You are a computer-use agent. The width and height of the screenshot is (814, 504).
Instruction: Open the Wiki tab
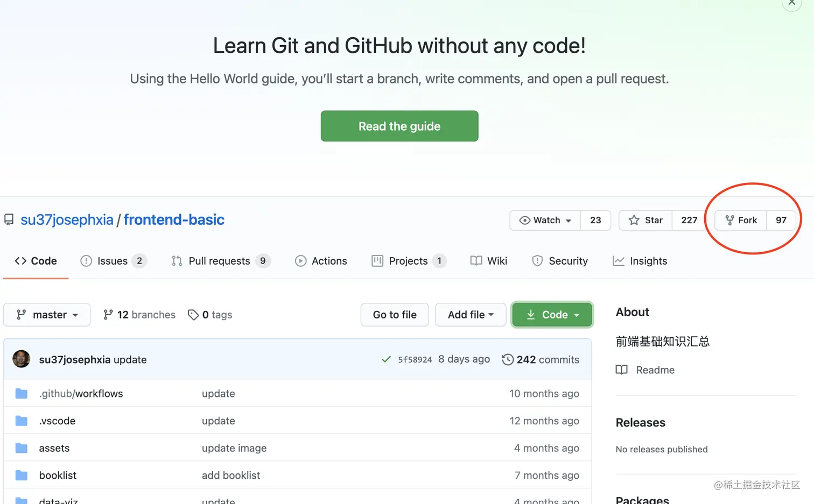[x=489, y=261]
